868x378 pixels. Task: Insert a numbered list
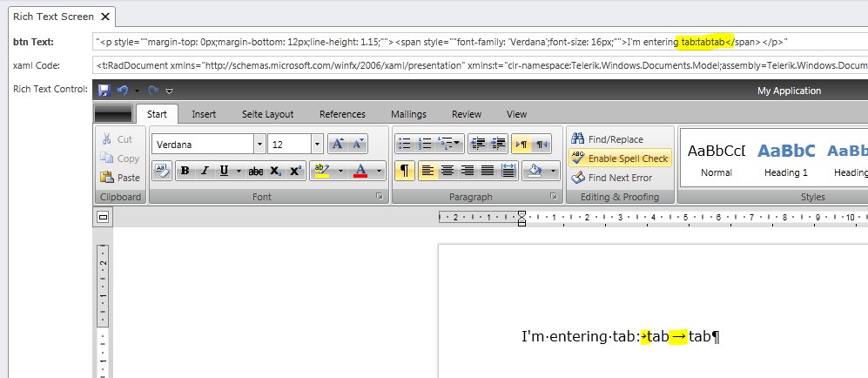pos(425,145)
